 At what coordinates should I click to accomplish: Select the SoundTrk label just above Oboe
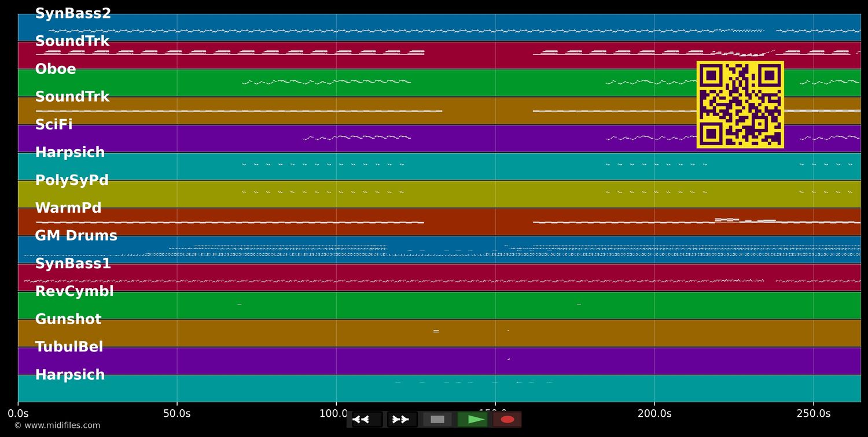[x=72, y=42]
